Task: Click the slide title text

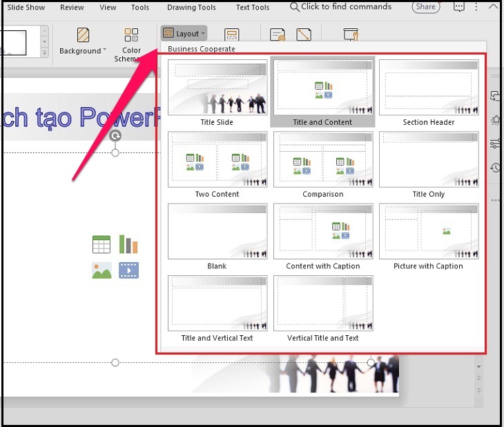Action: (x=80, y=117)
